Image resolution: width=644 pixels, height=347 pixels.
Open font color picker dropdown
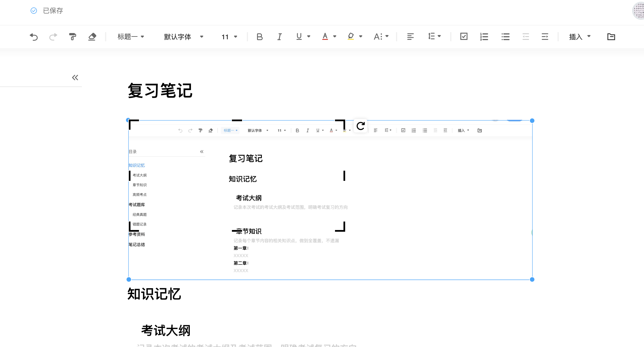pyautogui.click(x=335, y=36)
